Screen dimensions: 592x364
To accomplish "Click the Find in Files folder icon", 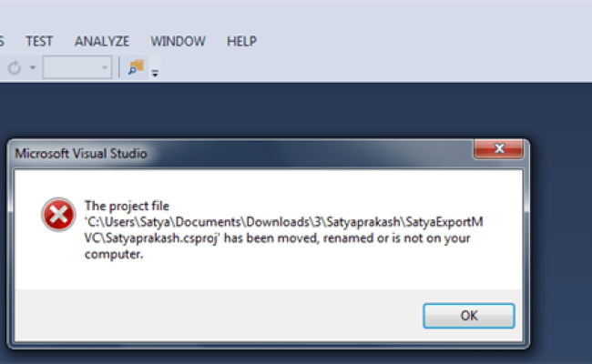I will tap(136, 67).
